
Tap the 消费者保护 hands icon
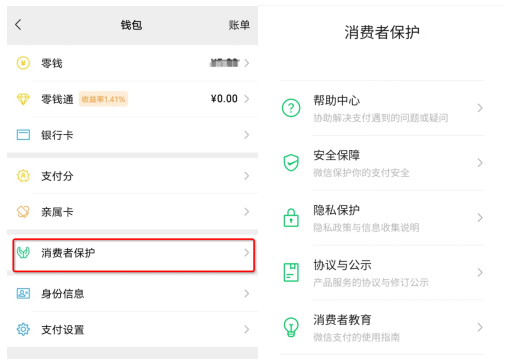click(23, 253)
